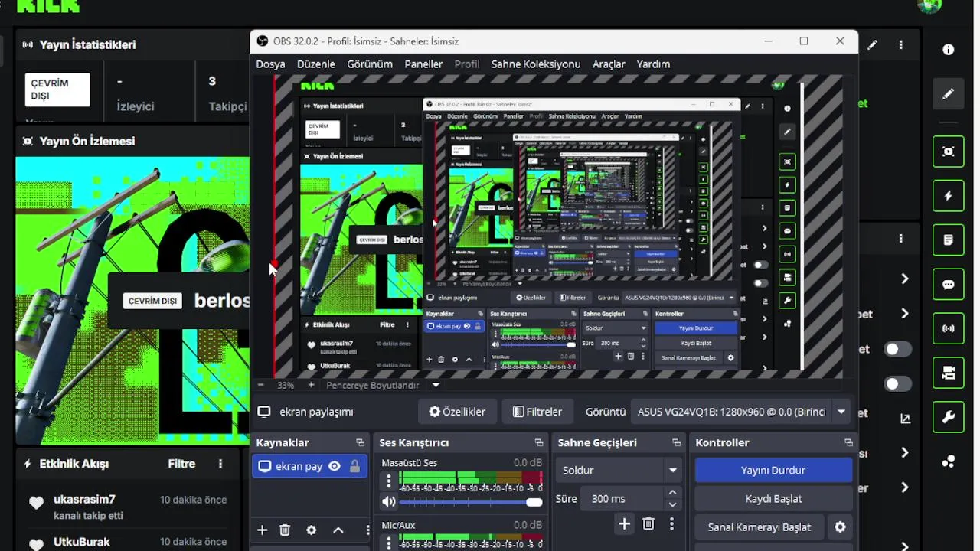Open the Görünüm menu
The image size is (980, 551).
[x=370, y=64]
